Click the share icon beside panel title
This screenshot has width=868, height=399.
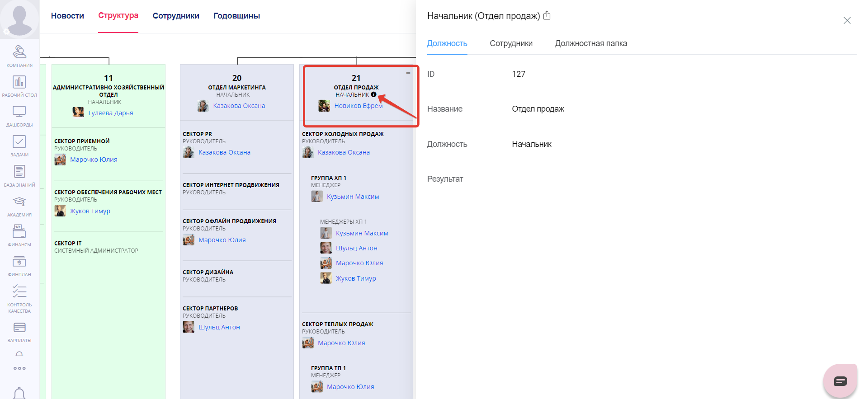click(547, 15)
